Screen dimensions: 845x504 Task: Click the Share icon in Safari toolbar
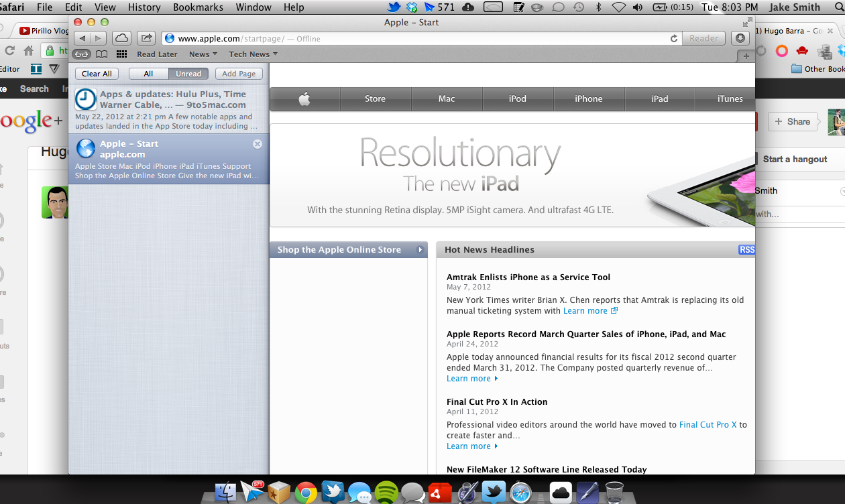[146, 38]
